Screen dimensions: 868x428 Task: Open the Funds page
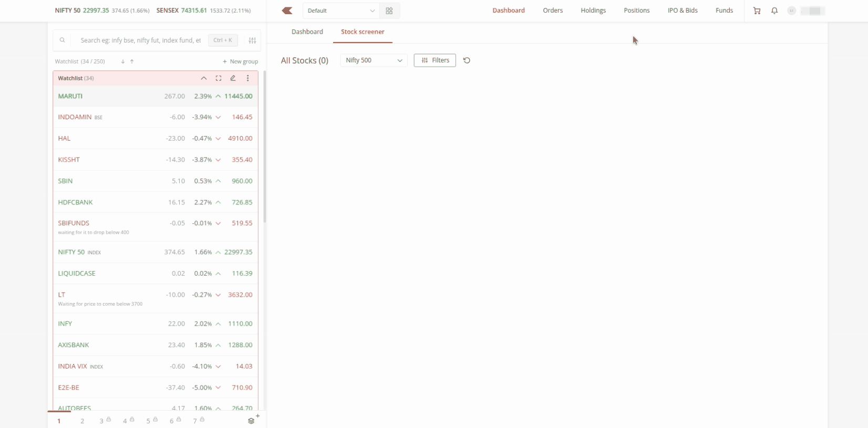(724, 11)
